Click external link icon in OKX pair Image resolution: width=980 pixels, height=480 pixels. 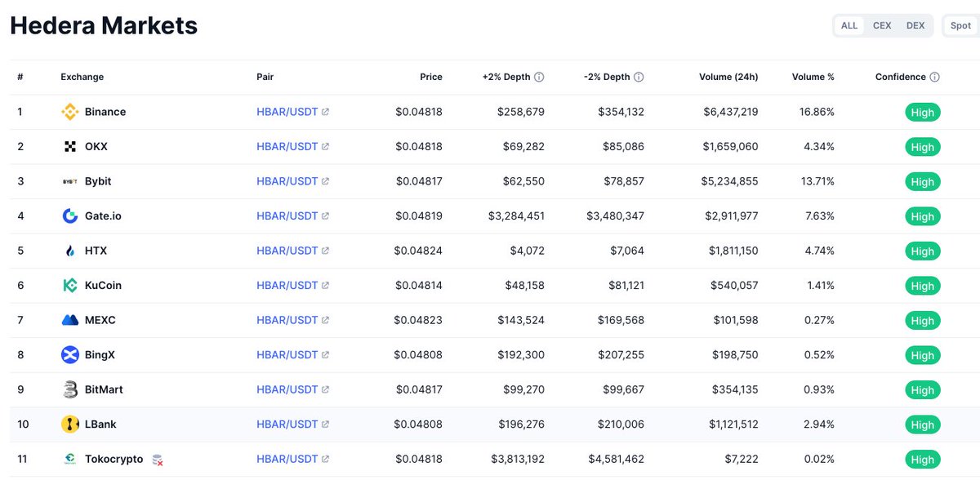click(325, 147)
